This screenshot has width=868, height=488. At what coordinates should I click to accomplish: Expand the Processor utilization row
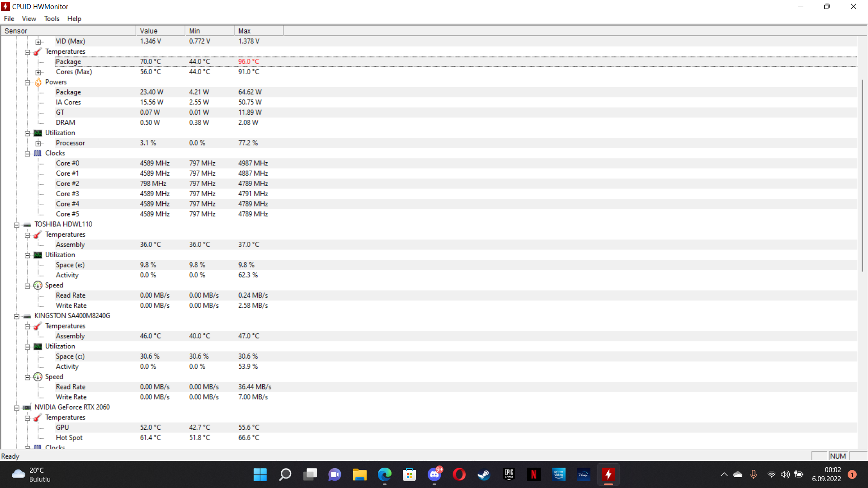coord(38,143)
